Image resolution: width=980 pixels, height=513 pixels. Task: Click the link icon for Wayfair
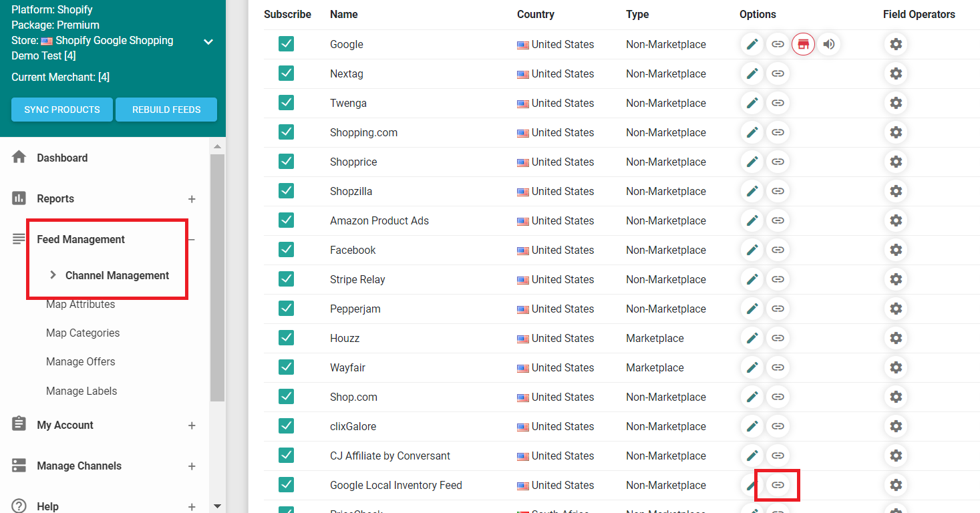tap(778, 367)
